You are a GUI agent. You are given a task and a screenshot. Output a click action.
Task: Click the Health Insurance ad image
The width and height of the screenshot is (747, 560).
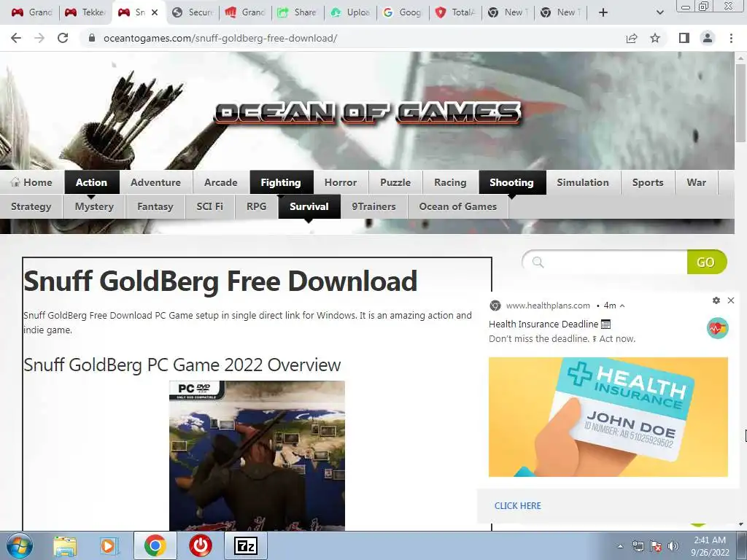pyautogui.click(x=608, y=416)
